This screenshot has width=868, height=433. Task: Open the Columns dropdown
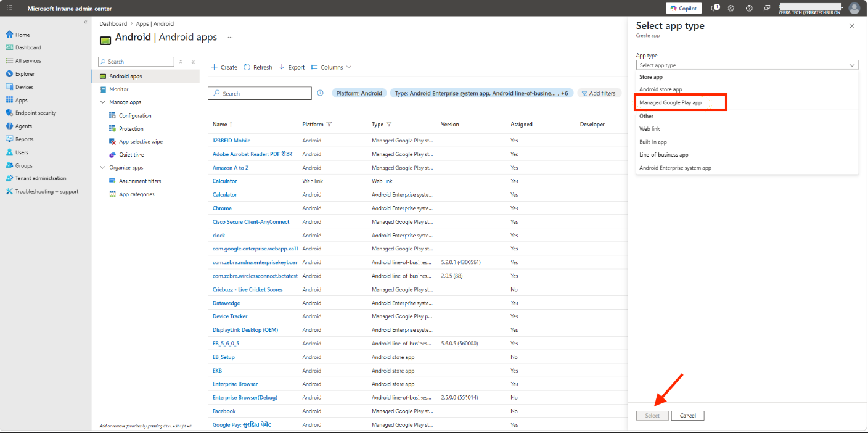331,67
